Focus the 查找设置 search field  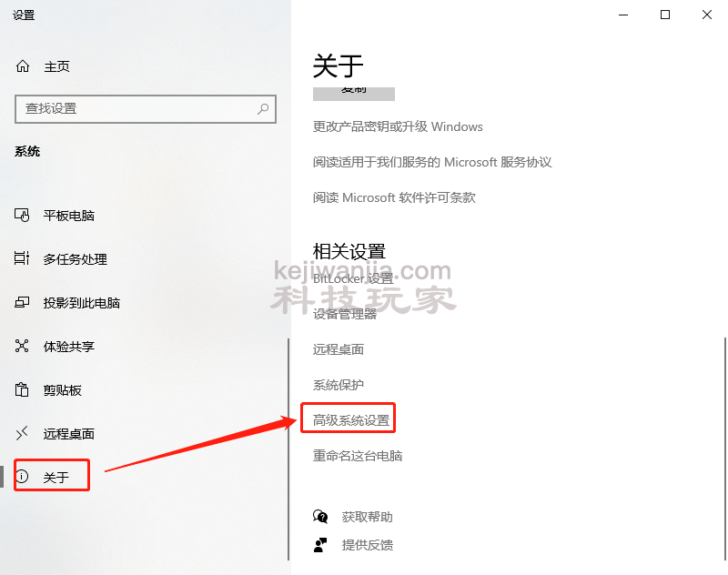[x=146, y=109]
